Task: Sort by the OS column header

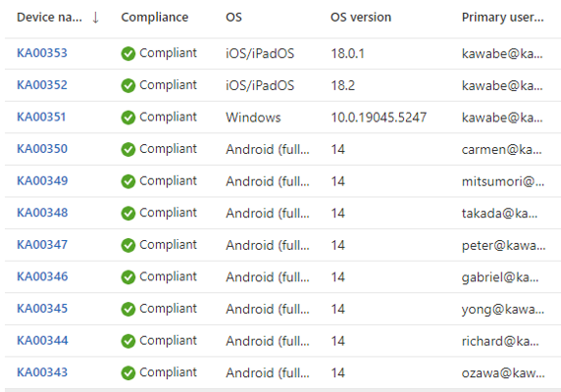Action: click(x=233, y=18)
